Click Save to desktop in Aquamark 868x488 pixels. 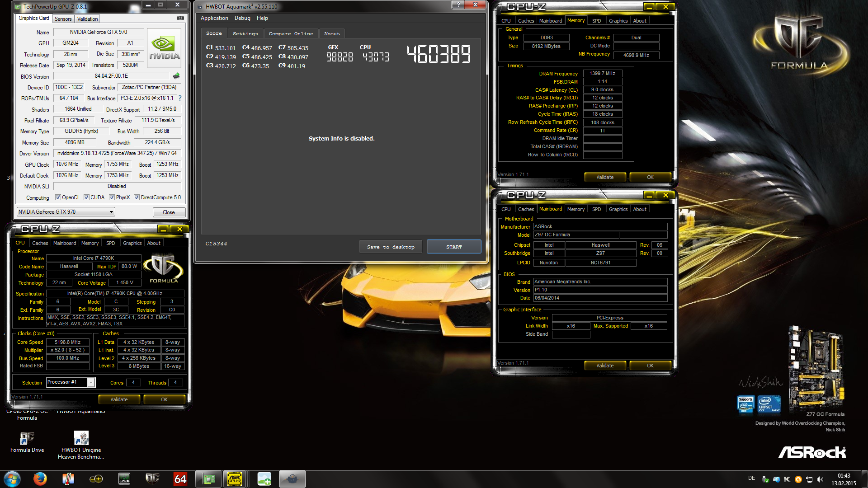(x=391, y=247)
